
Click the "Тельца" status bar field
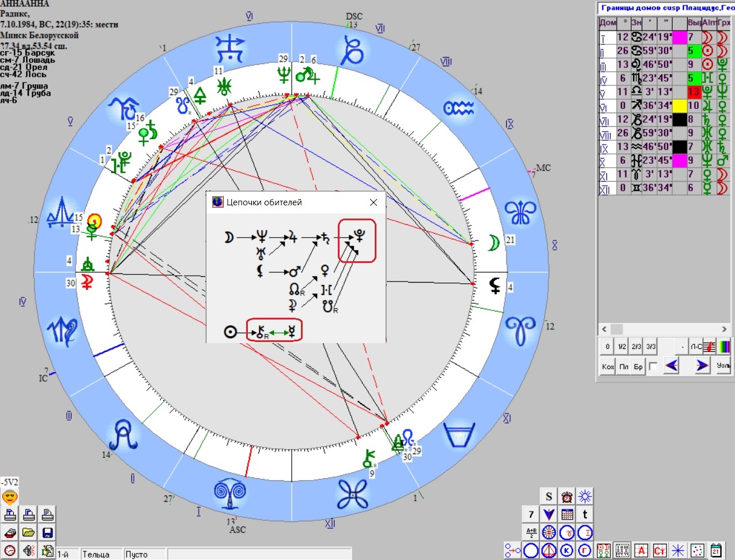[102, 554]
